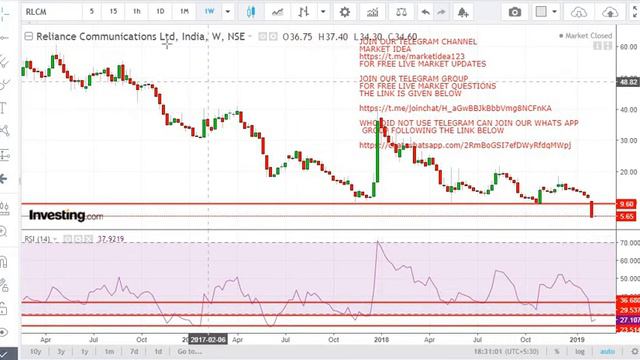Select the trend line tool in the left sidebar
Viewport: 640px width, 360px height.
point(4,38)
